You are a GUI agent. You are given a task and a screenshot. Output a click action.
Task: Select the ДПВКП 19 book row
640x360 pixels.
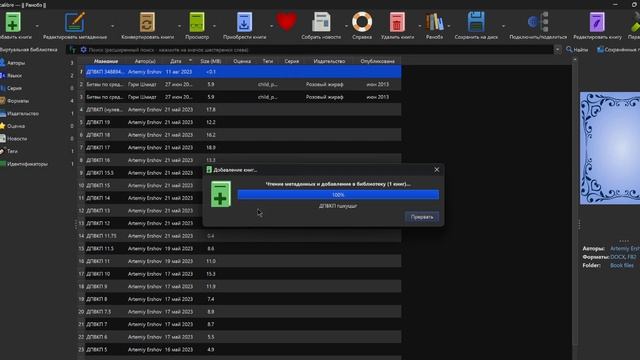pos(243,122)
